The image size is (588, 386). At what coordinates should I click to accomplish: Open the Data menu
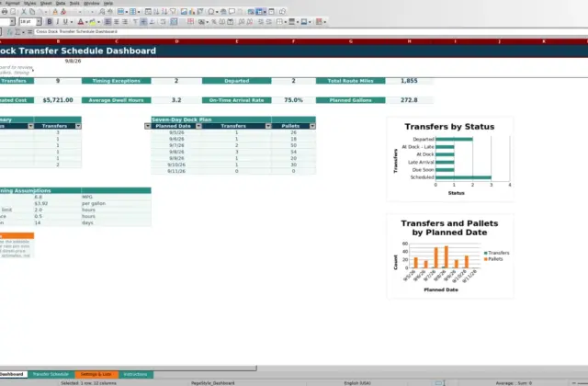(x=61, y=3)
